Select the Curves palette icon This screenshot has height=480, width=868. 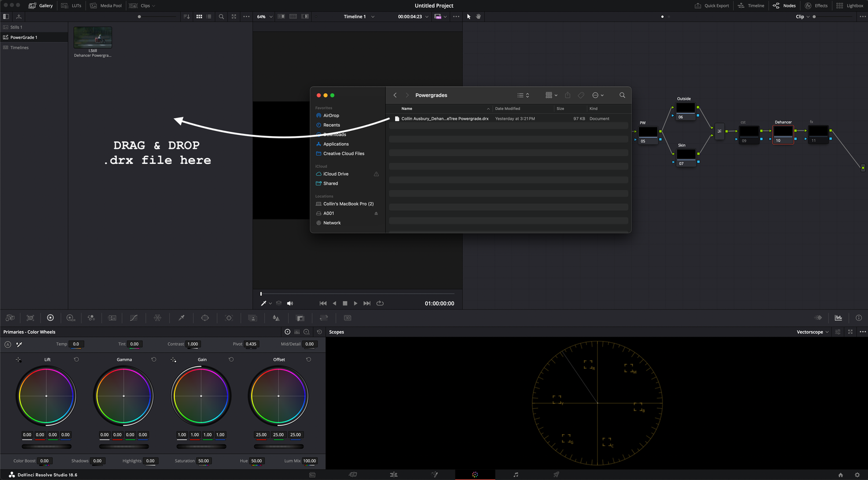pos(133,317)
